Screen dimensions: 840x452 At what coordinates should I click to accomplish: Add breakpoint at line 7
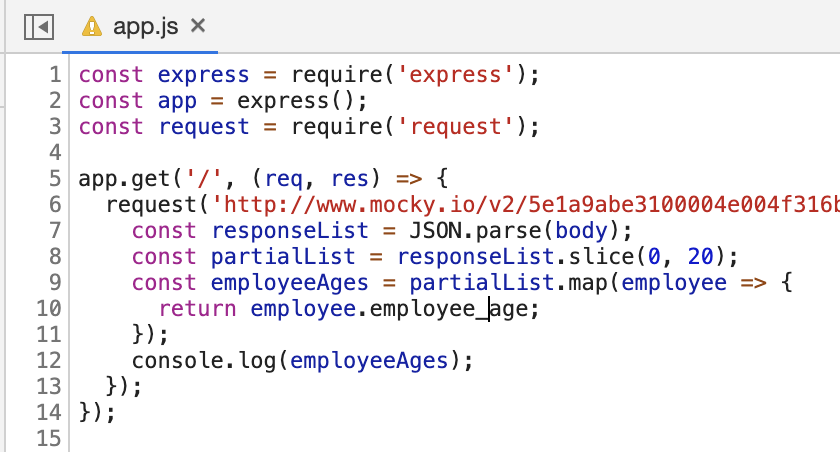coord(53,231)
